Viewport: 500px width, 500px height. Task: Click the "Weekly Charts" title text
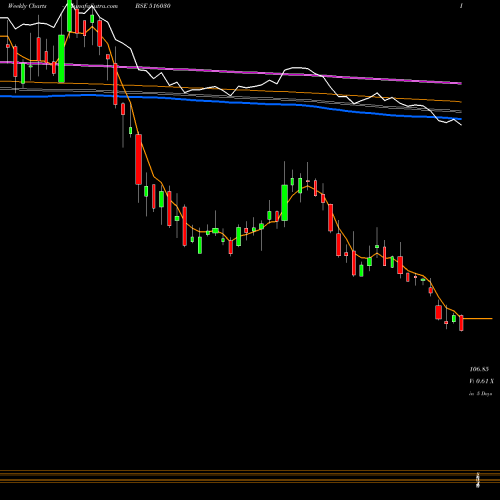tap(27, 6)
